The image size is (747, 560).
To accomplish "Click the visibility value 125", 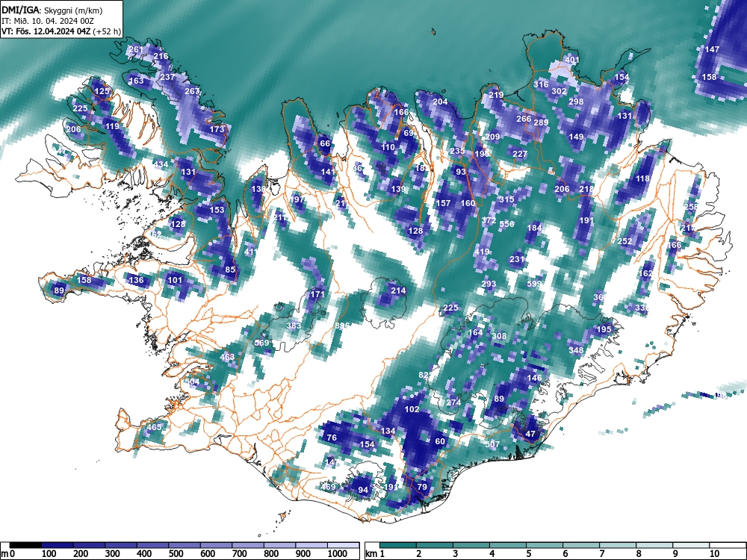I will click(102, 91).
